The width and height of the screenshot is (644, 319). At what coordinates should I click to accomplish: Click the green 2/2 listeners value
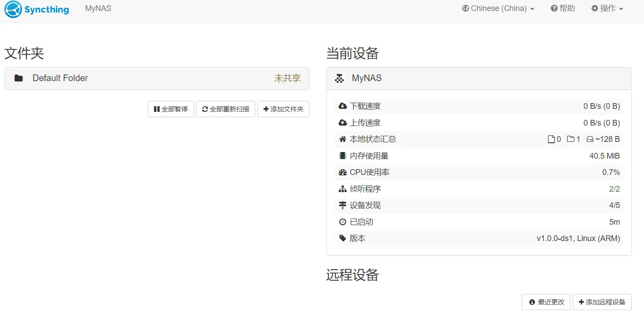(x=615, y=189)
